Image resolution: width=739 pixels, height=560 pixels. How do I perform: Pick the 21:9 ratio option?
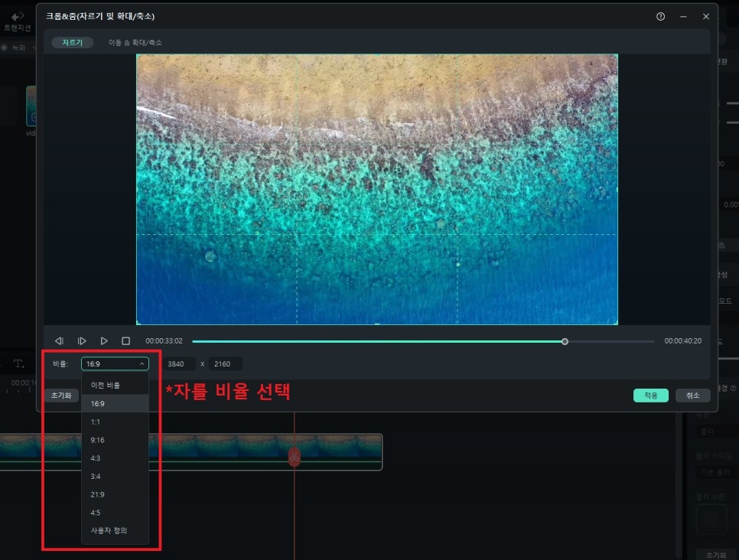pyautogui.click(x=97, y=494)
